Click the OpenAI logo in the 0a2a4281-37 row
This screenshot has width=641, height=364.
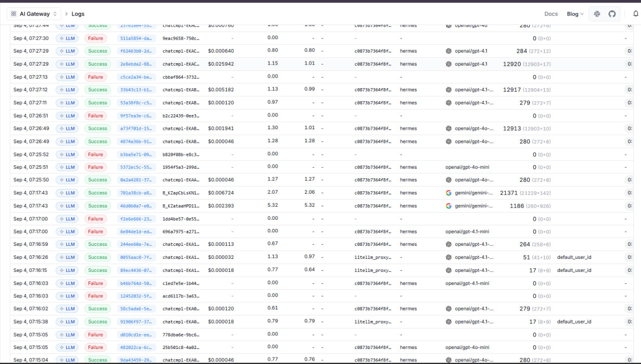(x=449, y=180)
